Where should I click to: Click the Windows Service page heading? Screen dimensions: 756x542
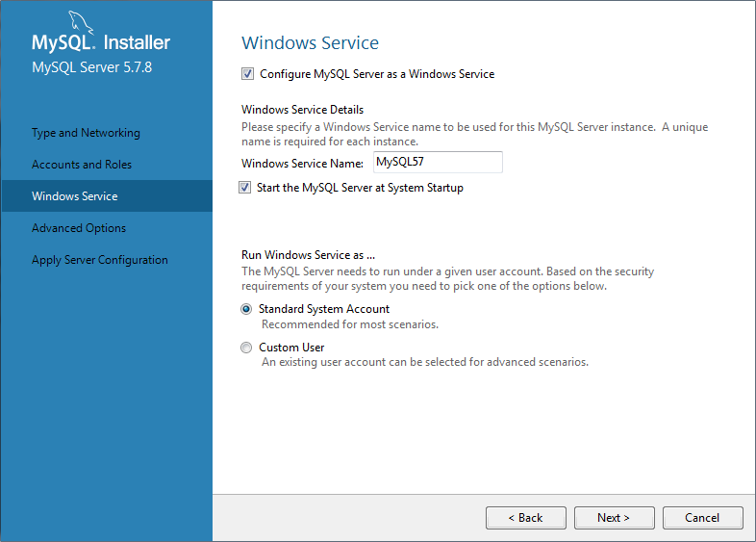pos(310,43)
